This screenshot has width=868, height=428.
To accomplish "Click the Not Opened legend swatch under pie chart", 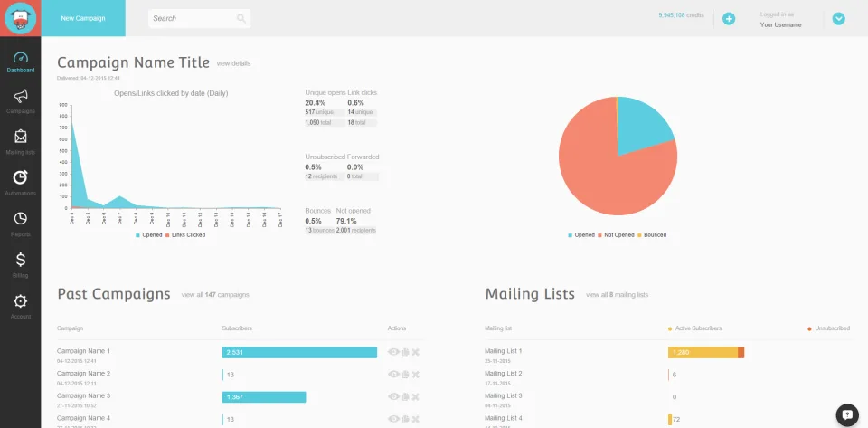I will pos(600,235).
